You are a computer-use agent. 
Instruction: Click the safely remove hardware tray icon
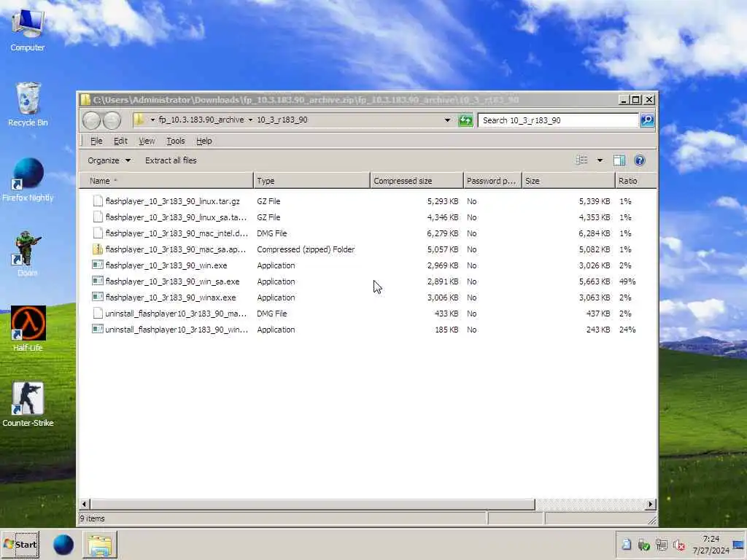pos(643,545)
